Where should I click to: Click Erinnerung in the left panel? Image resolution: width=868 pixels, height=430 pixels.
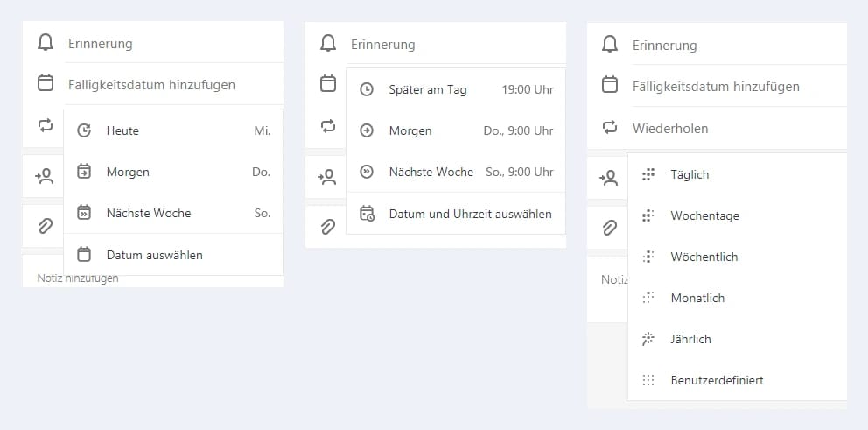click(x=101, y=43)
